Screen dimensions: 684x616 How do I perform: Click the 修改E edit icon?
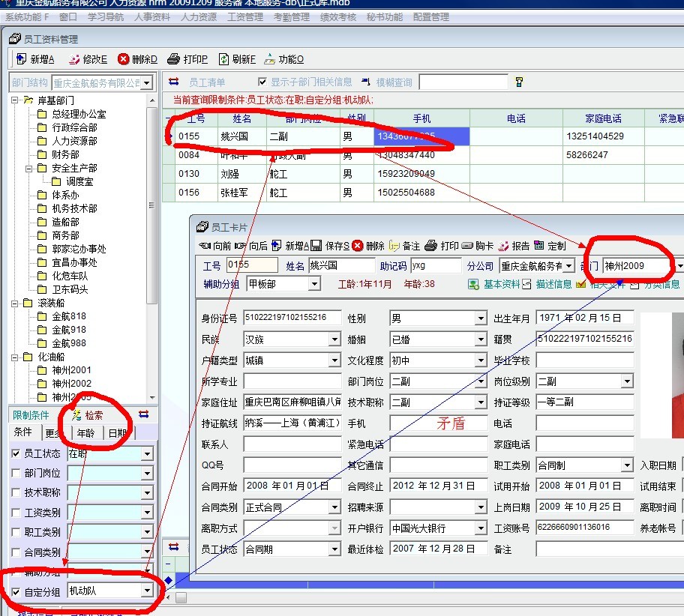[74, 59]
